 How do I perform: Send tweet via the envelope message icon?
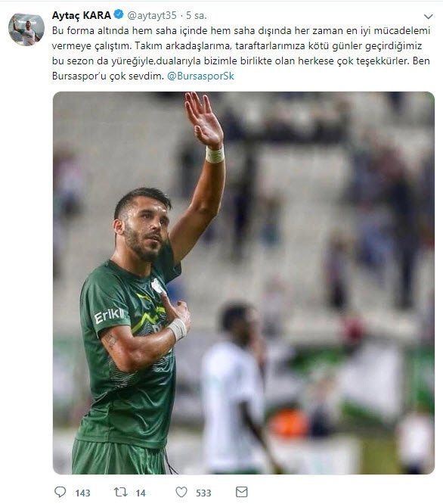click(x=241, y=492)
